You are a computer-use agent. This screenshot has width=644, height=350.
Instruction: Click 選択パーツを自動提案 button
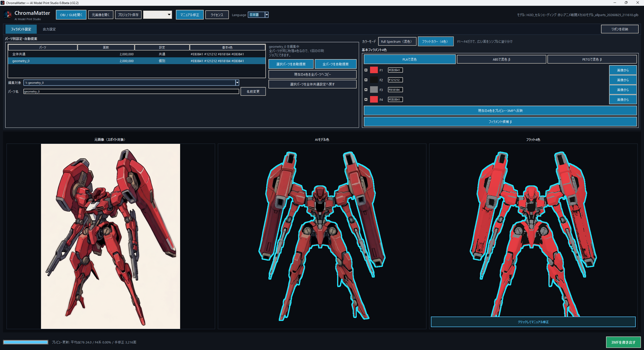tap(291, 64)
